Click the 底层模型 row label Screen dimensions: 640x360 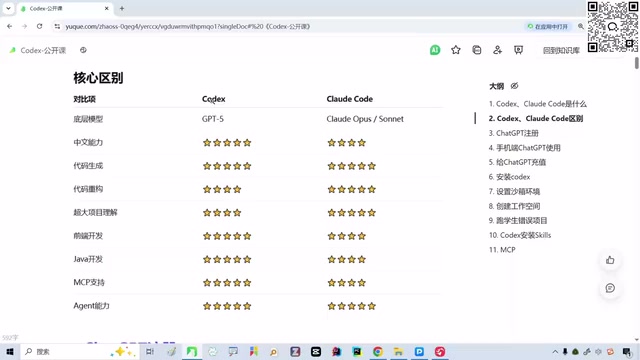pyautogui.click(x=88, y=119)
